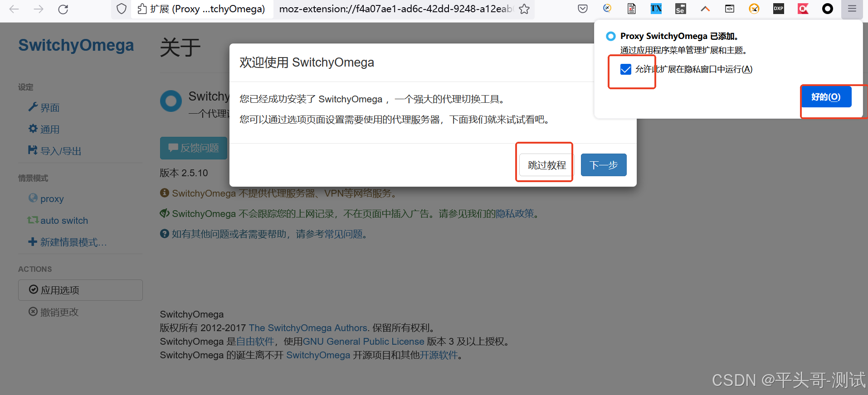Viewport: 868px width, 395px height.
Task: Click the 欢迎使用 SwitchyOmega dialog title
Action: point(307,63)
